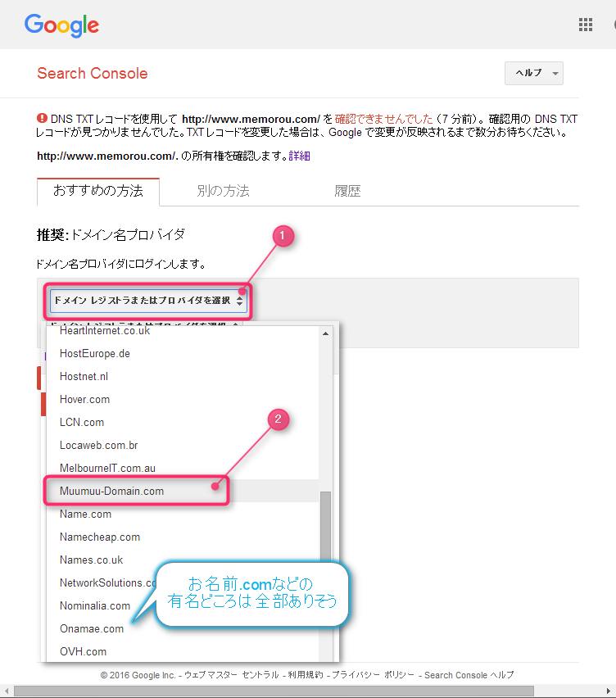Select Muumuu-Domain.com in the provider list
The width and height of the screenshot is (616, 698).
[183, 491]
